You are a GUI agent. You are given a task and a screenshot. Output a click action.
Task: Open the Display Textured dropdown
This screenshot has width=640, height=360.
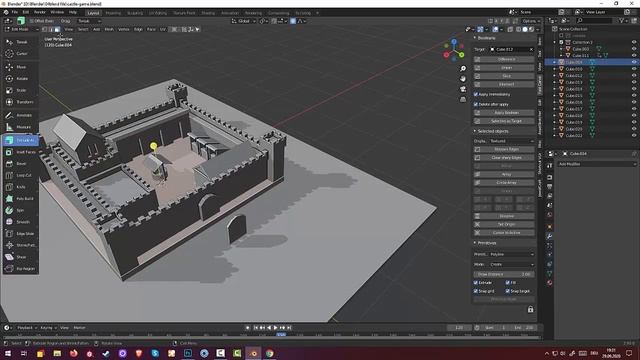point(511,141)
